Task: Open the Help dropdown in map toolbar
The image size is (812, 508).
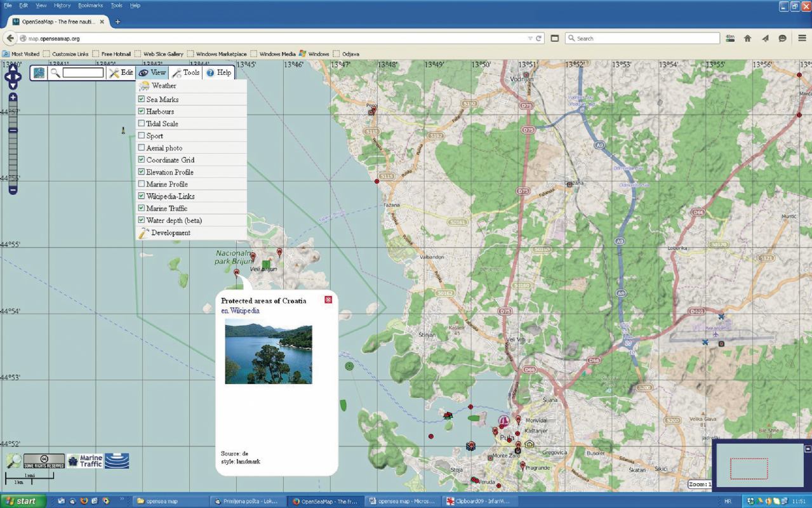Action: click(218, 73)
